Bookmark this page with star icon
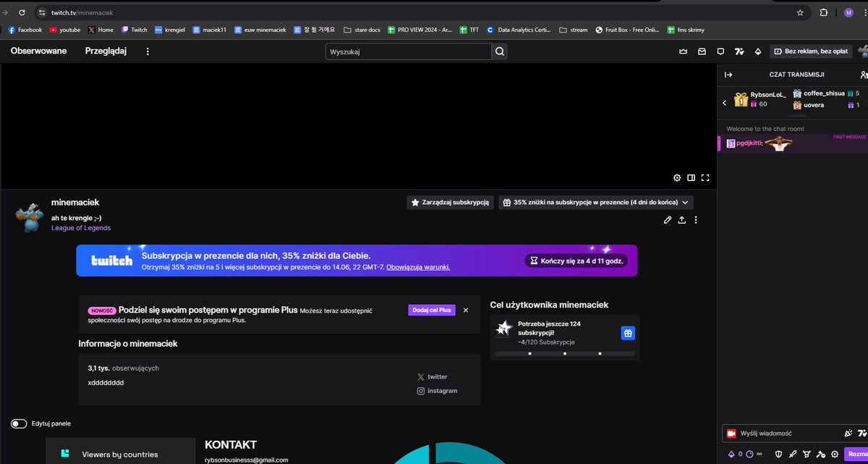Viewport: 868px width, 464px height. pos(800,12)
